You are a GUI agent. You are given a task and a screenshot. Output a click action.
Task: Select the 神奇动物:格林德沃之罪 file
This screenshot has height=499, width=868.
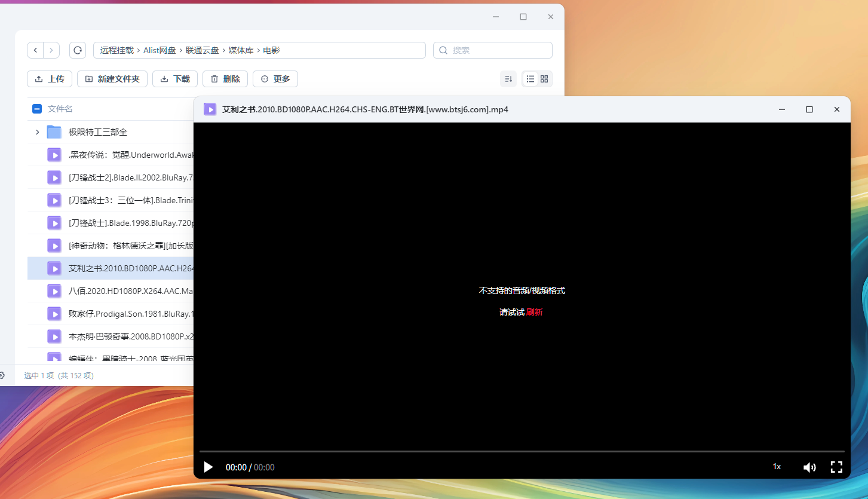coord(111,246)
